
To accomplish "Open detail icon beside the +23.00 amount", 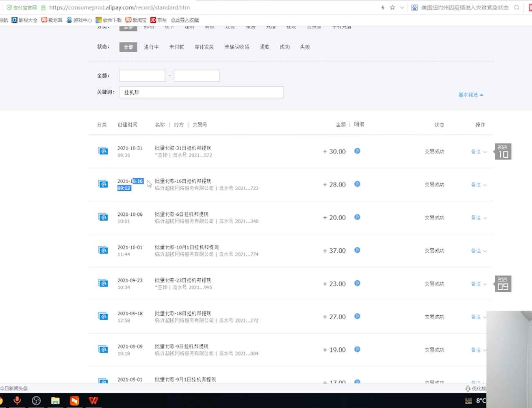I will [357, 283].
